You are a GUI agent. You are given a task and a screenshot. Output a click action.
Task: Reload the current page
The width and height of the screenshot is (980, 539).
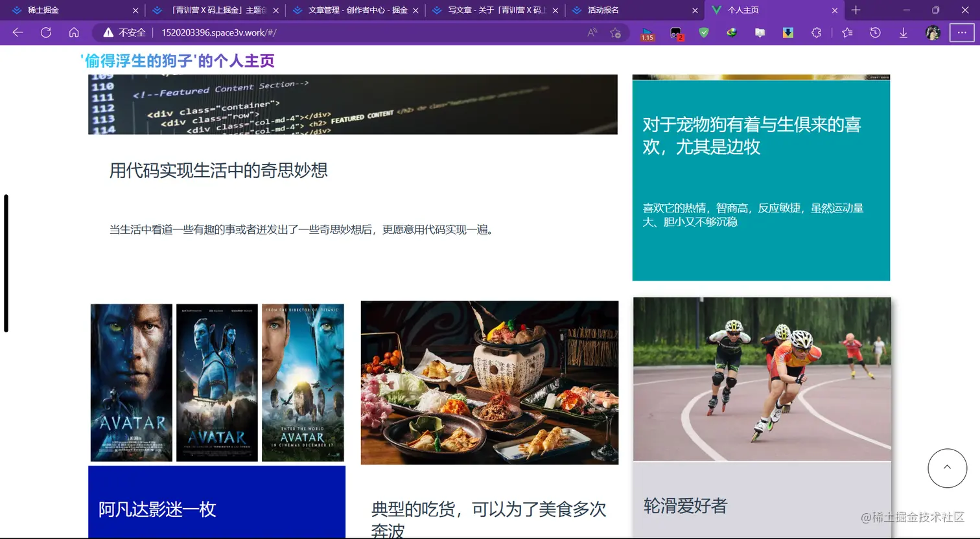tap(46, 32)
